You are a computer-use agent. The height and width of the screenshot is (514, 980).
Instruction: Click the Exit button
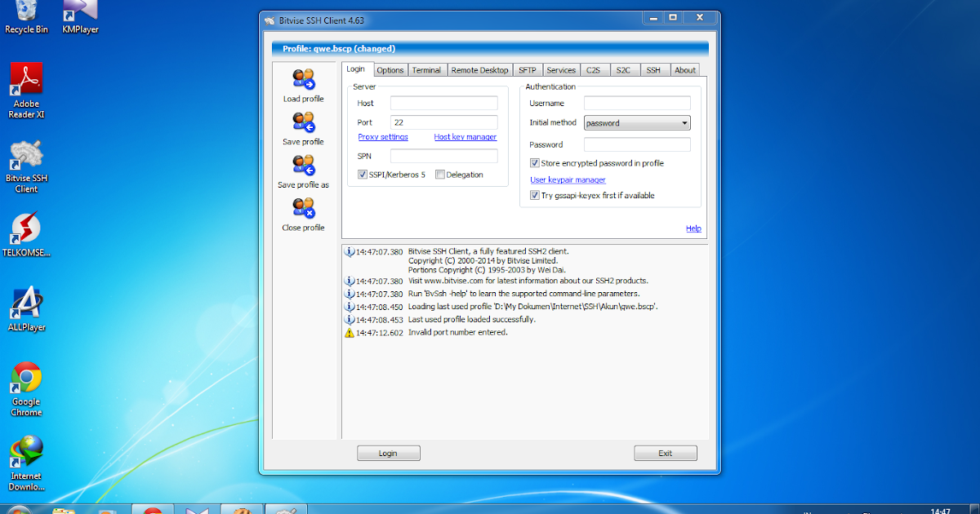[666, 453]
